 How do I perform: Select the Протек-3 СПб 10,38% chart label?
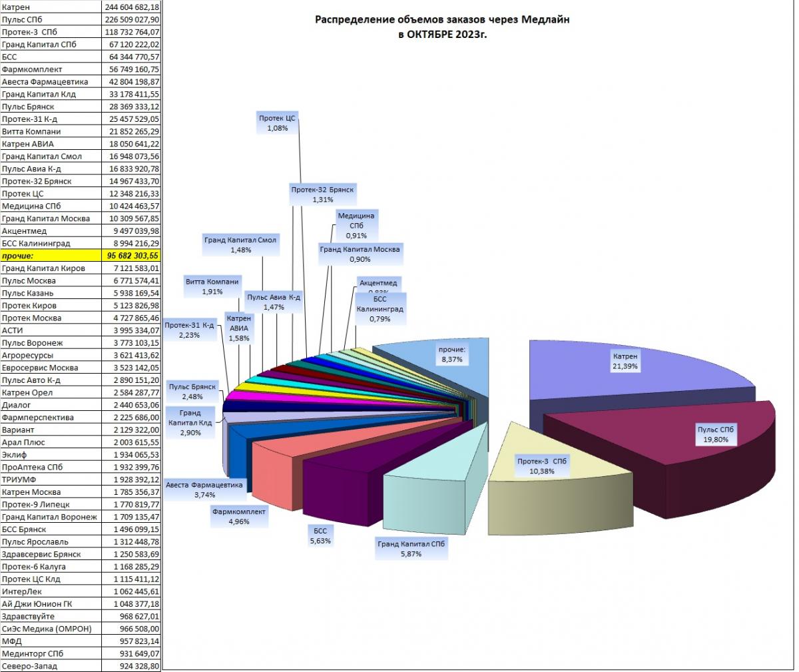[x=543, y=466]
